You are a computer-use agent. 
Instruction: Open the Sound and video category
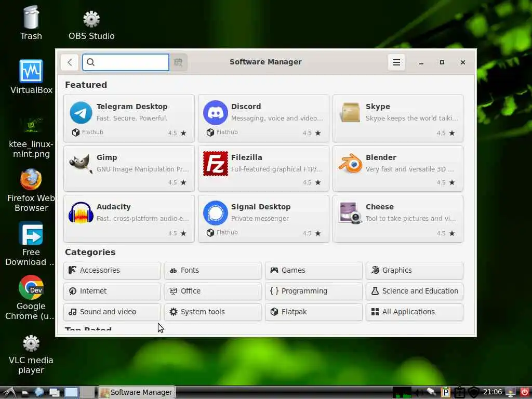pyautogui.click(x=112, y=312)
